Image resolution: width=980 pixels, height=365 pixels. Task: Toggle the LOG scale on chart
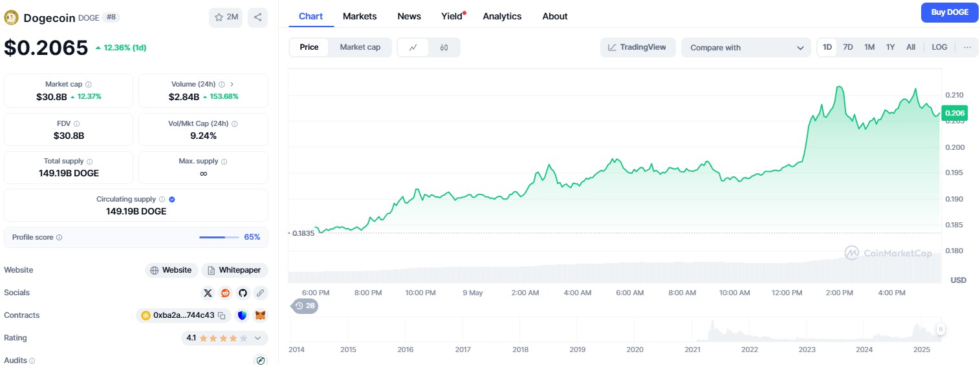(x=939, y=47)
